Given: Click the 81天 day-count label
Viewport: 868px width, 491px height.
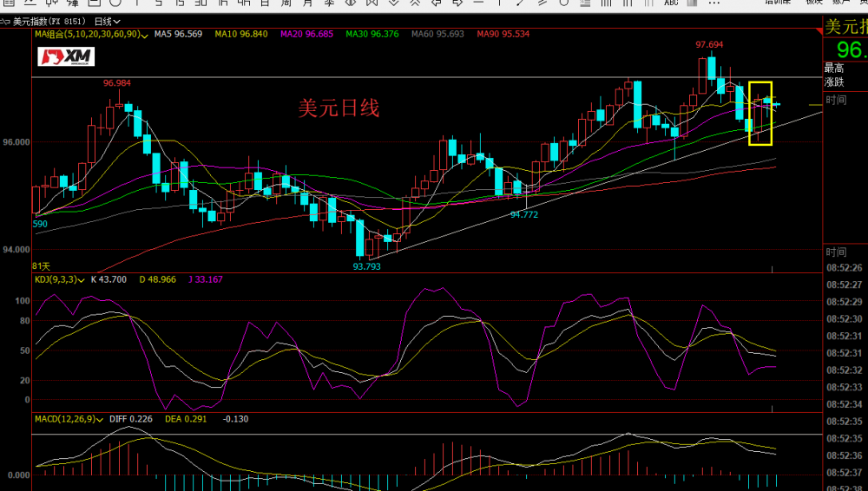Looking at the screenshot, I should (41, 266).
